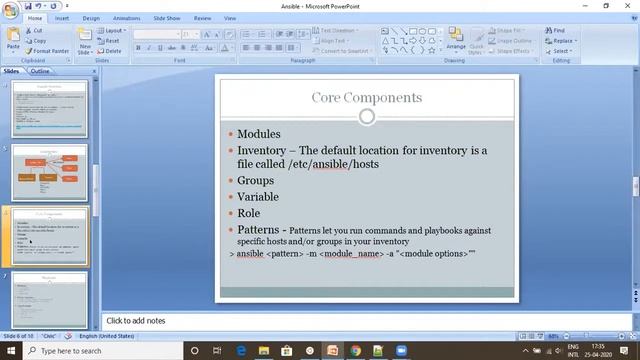The width and height of the screenshot is (640, 360).
Task: Redo with the Quick Access repeat icon
Action: pyautogui.click(x=53, y=6)
